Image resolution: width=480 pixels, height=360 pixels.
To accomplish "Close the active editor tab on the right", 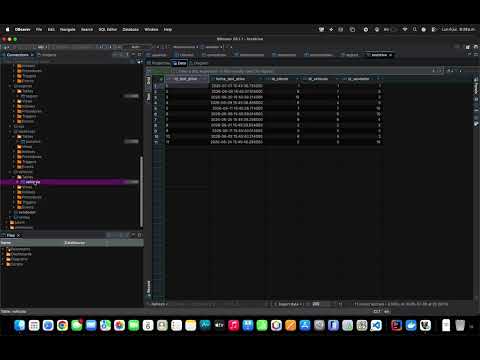I will pyautogui.click(x=390, y=55).
